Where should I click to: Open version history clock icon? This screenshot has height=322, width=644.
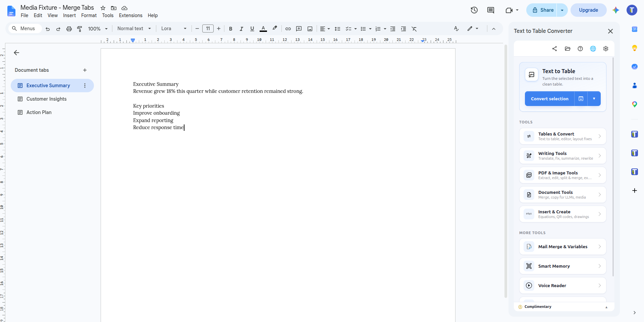pyautogui.click(x=474, y=10)
